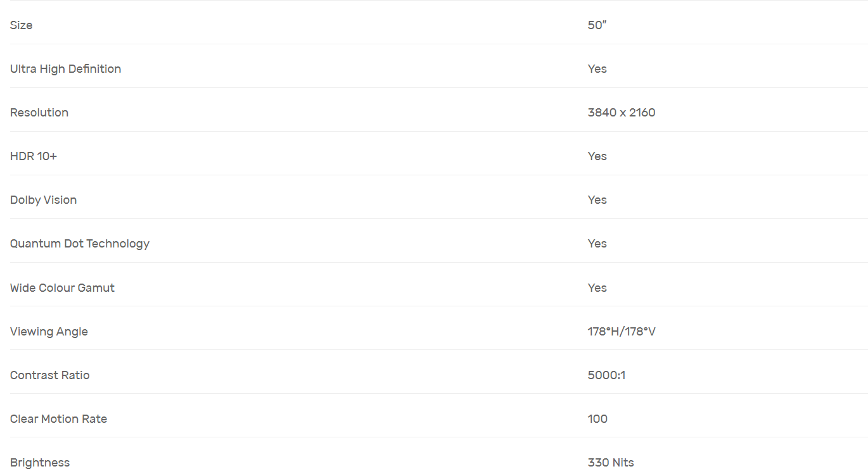Image resolution: width=868 pixels, height=476 pixels.
Task: Click the Dolby Vision label
Action: pyautogui.click(x=43, y=200)
